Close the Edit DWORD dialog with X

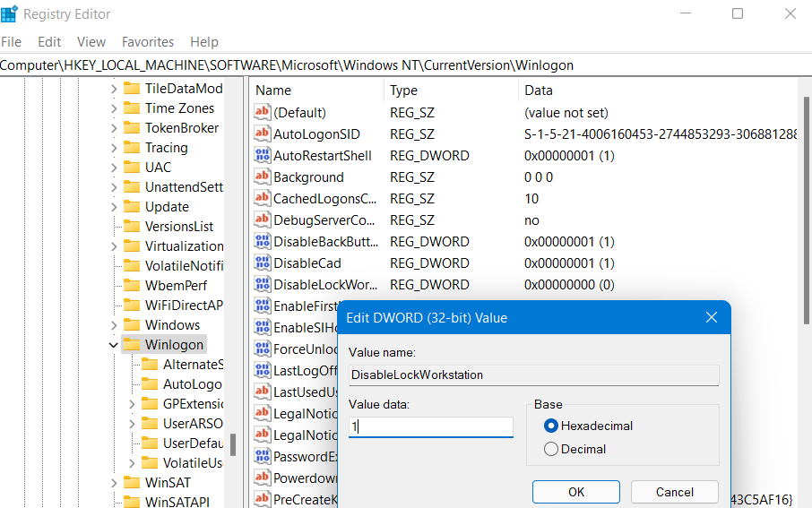coord(711,318)
